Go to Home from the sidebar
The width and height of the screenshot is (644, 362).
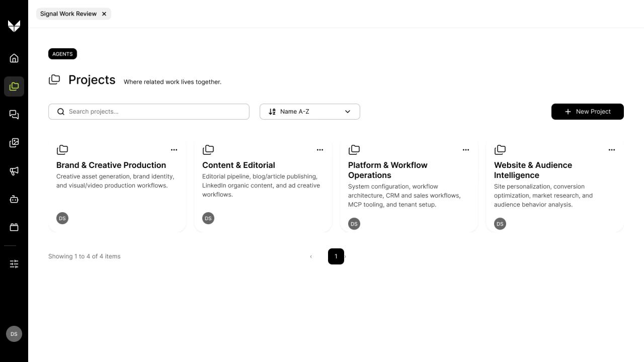click(14, 58)
